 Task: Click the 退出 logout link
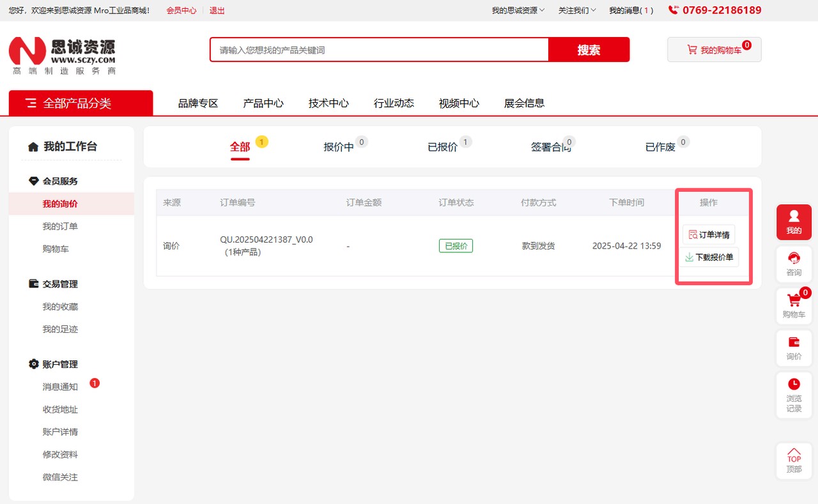tap(217, 10)
